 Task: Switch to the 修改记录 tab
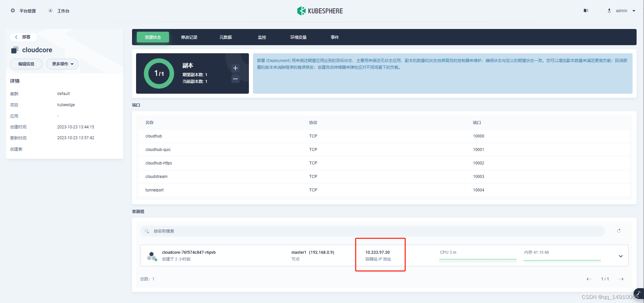[189, 37]
